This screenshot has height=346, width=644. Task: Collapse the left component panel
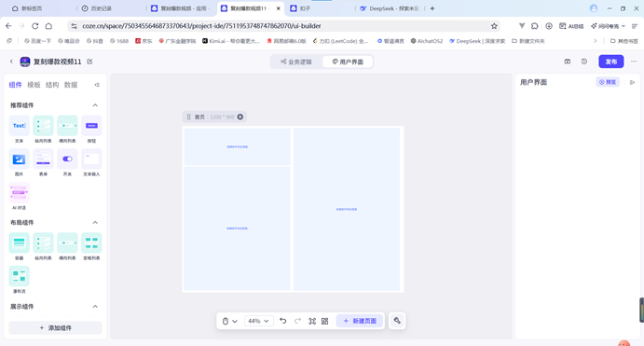pos(97,85)
